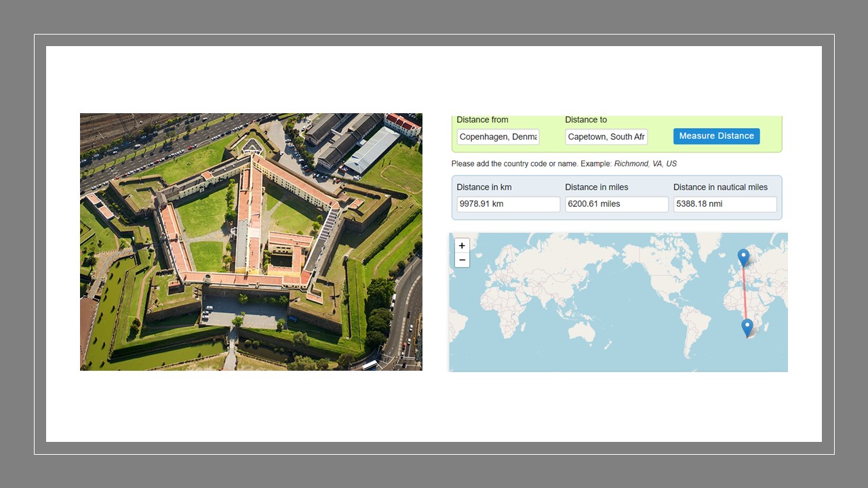
Task: Click the nautical miles result field
Action: 724,204
